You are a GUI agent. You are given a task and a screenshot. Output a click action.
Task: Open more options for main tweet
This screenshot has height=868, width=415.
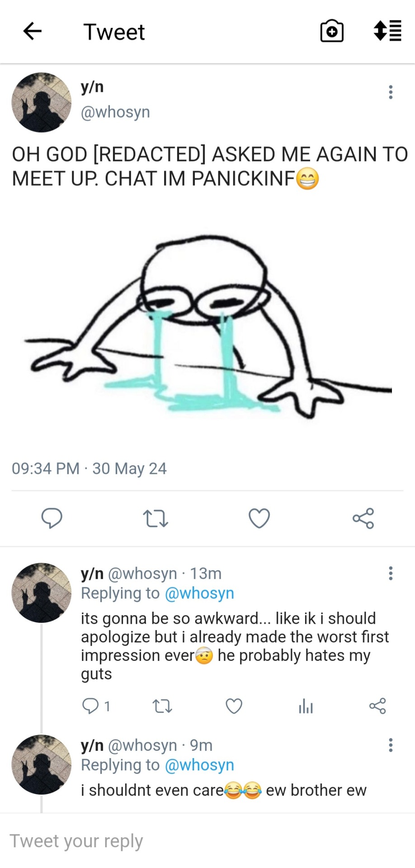(x=391, y=92)
